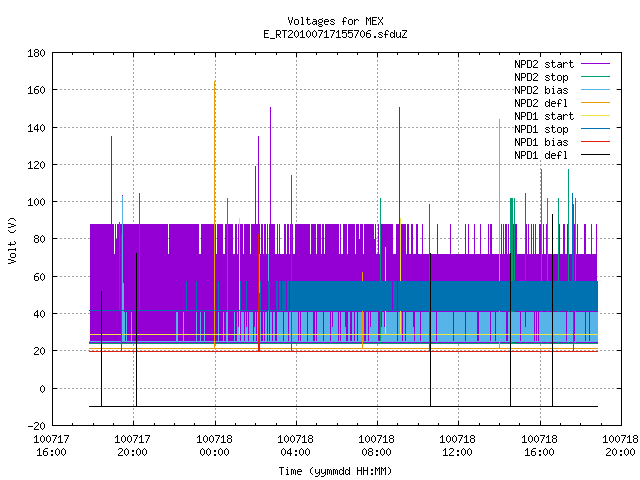Click the 'NPD2 stop' legend label
Image resolution: width=640 pixels, height=480 pixels.
click(541, 77)
